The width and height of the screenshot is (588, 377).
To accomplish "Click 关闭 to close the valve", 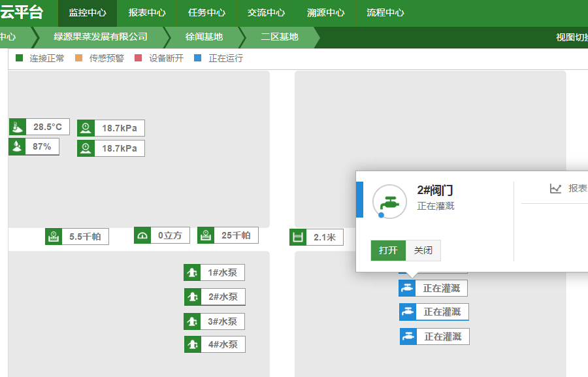I will pos(423,250).
